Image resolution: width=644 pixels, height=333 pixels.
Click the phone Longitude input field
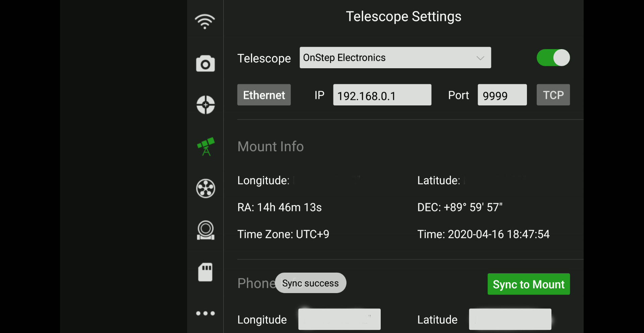coord(339,319)
